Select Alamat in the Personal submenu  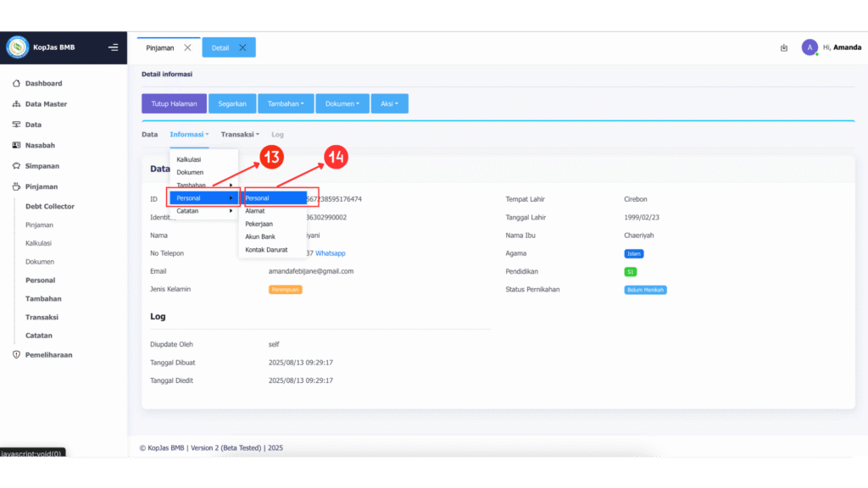coord(255,211)
